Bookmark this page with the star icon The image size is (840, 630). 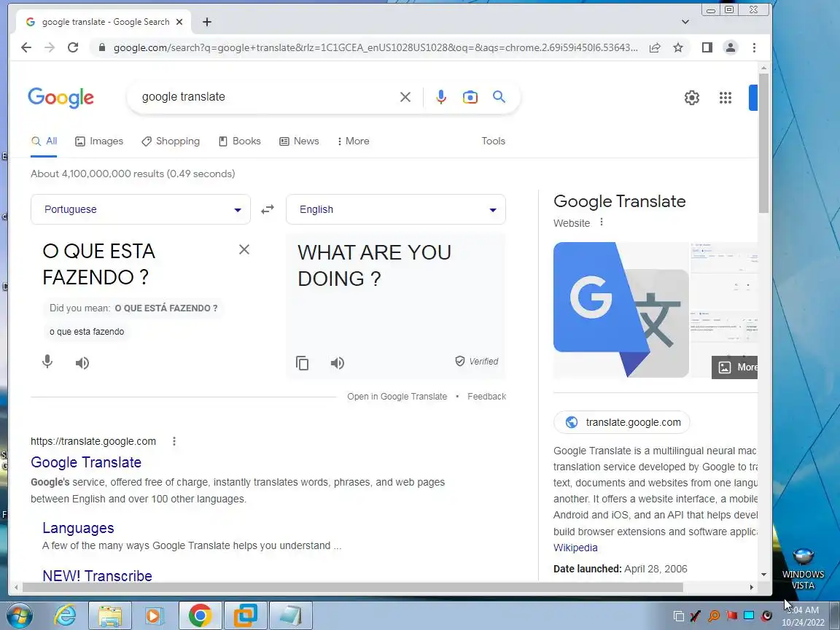[x=678, y=47]
